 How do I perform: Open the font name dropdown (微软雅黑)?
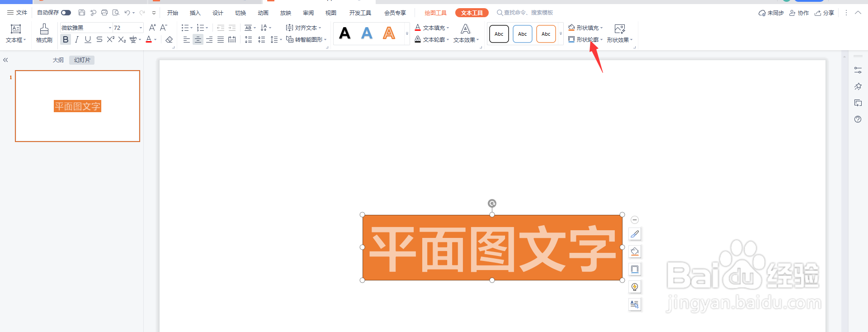[109, 28]
